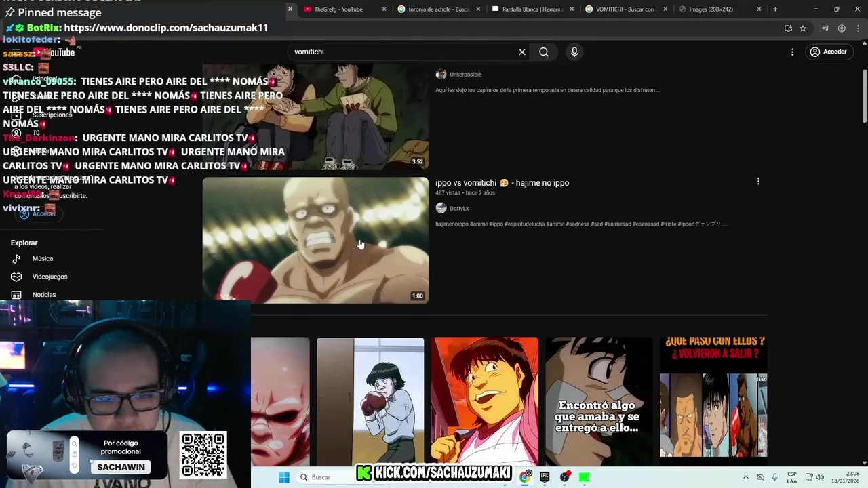This screenshot has height=488, width=868.
Task: Click the taskbar microphone tray icon
Action: 775,477
